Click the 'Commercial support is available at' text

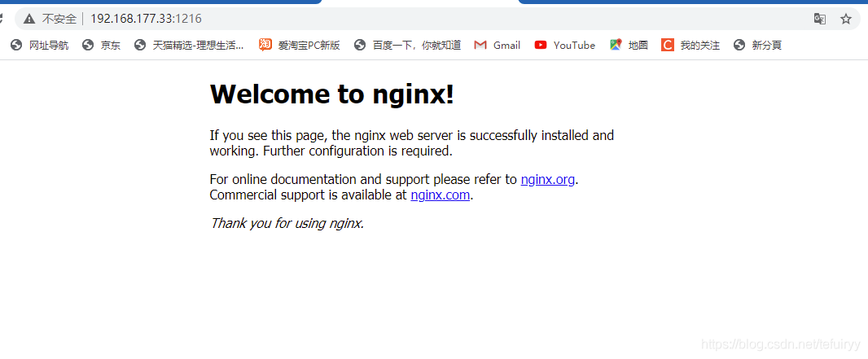pyautogui.click(x=309, y=195)
